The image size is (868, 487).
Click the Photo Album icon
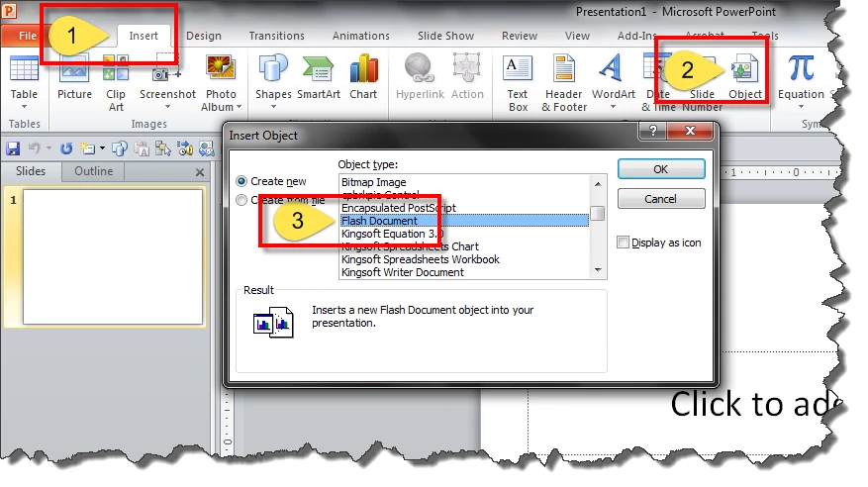(x=221, y=68)
